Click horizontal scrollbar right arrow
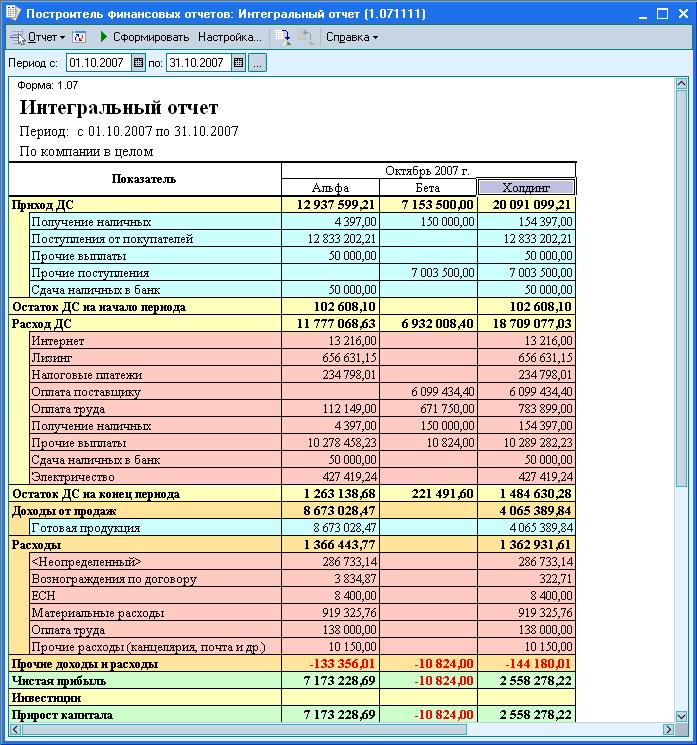 [x=669, y=729]
